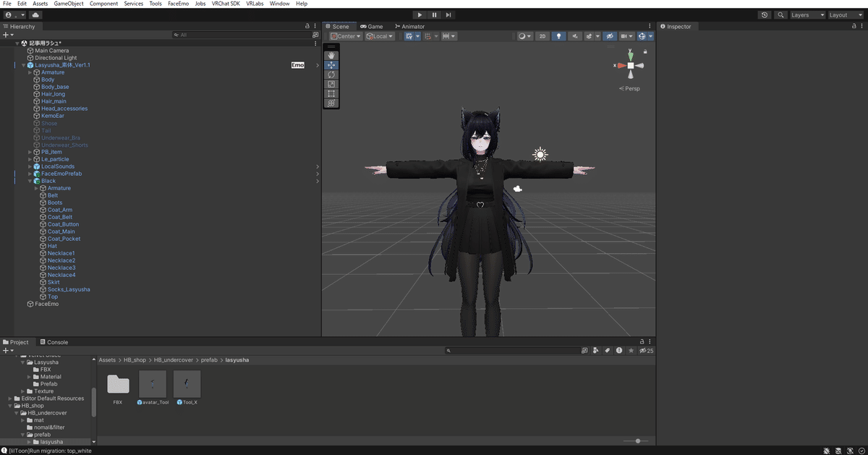Expand Editor Default Resources folder

click(10, 399)
